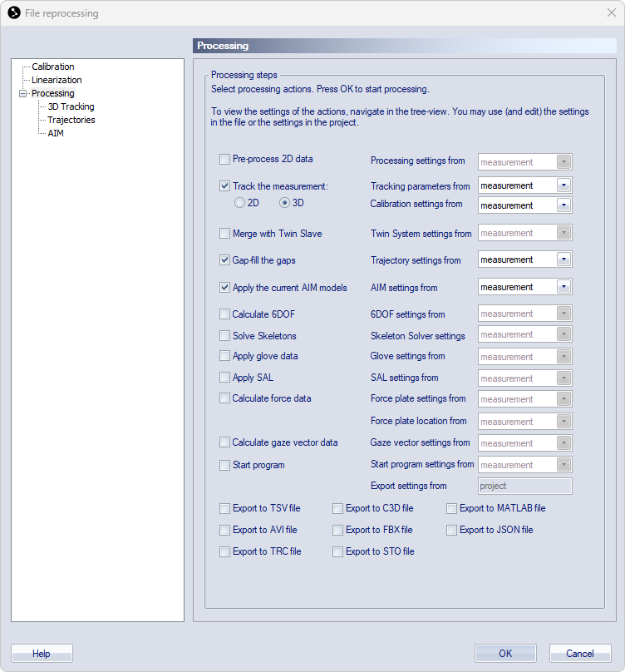The image size is (625, 672).
Task: Open 3D Tracking settings page
Action: coord(71,106)
